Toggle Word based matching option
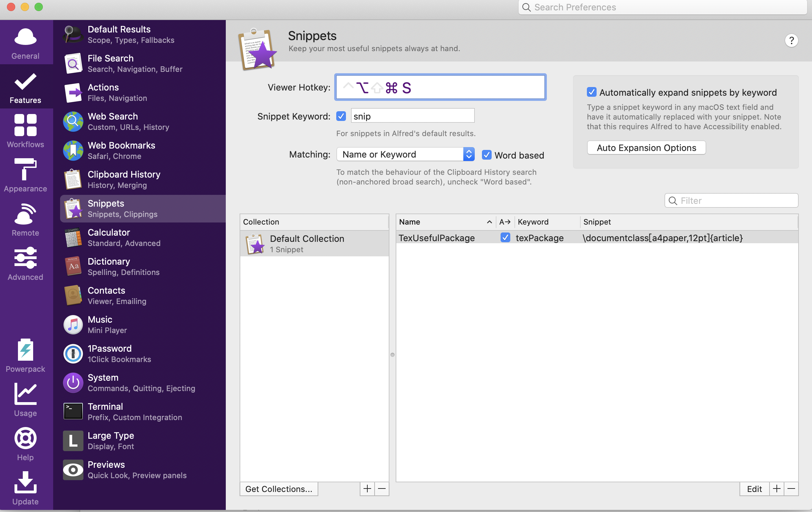This screenshot has width=812, height=512. 487,154
